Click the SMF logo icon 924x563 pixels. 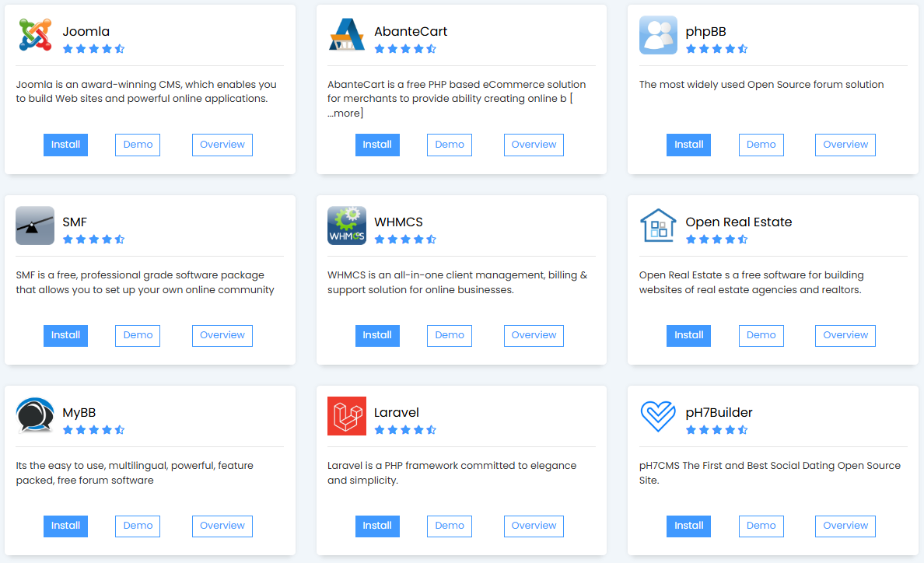35,226
